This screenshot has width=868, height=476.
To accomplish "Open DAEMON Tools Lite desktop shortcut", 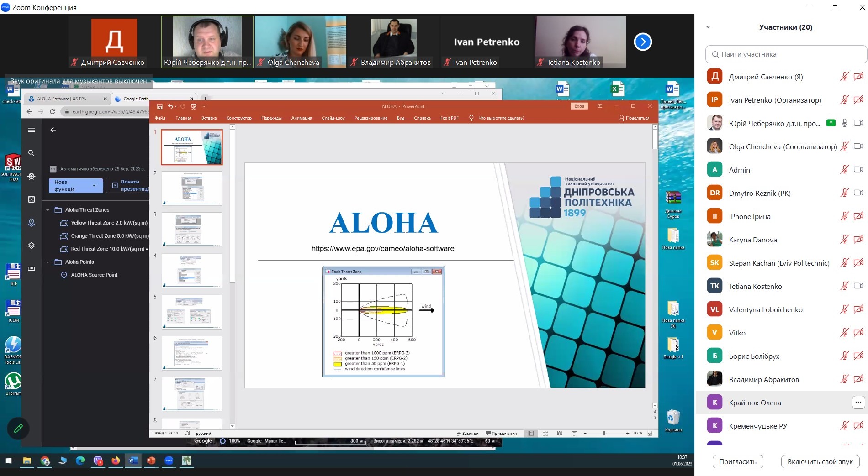I will (x=13, y=350).
